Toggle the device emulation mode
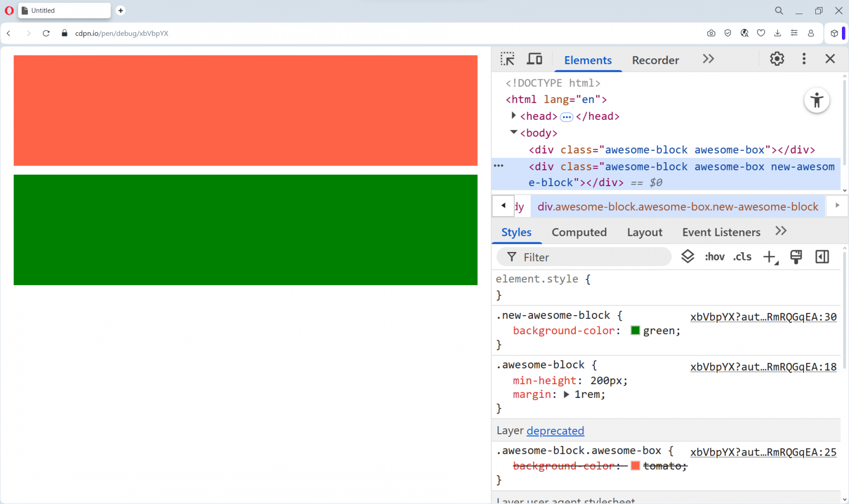Screen dimensions: 849x504 coord(534,58)
